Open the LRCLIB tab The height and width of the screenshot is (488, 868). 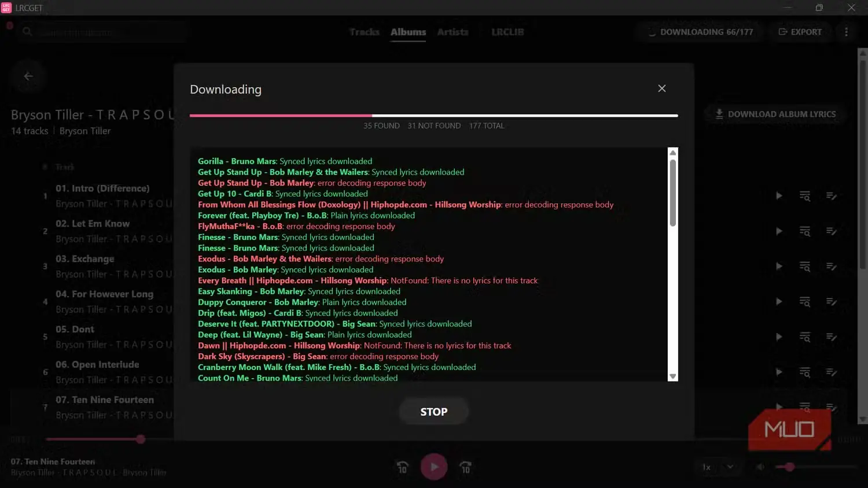507,32
